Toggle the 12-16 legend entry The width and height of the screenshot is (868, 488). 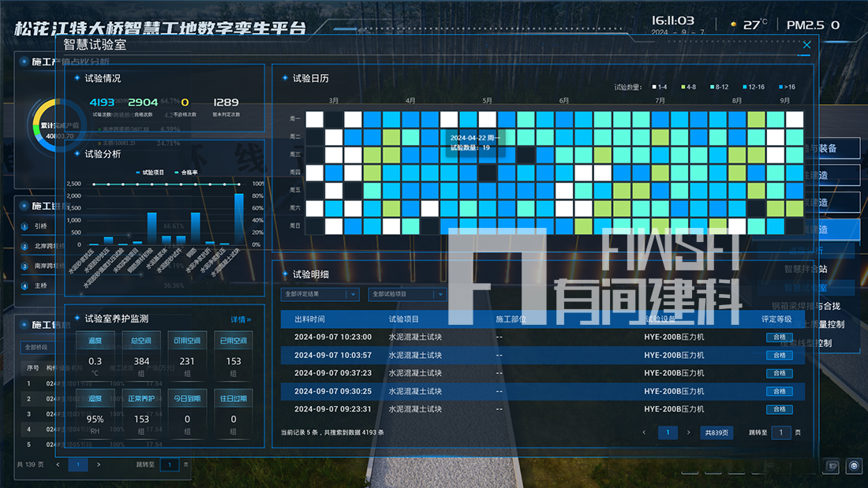pyautogui.click(x=754, y=87)
